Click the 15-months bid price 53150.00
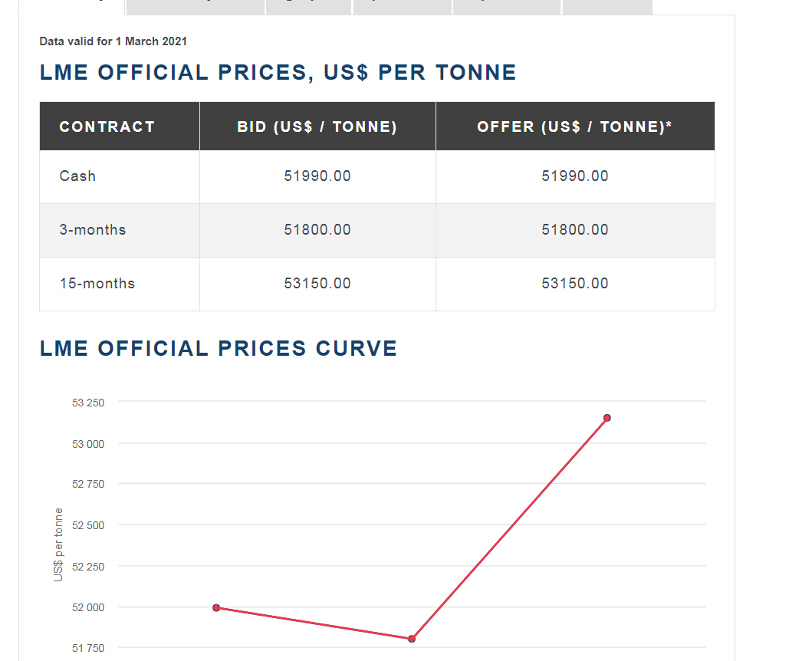 317,284
